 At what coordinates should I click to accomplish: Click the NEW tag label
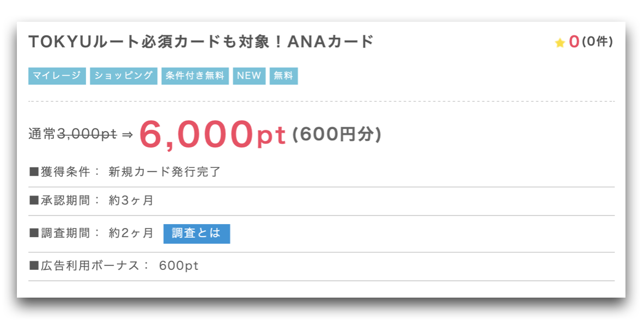(250, 76)
